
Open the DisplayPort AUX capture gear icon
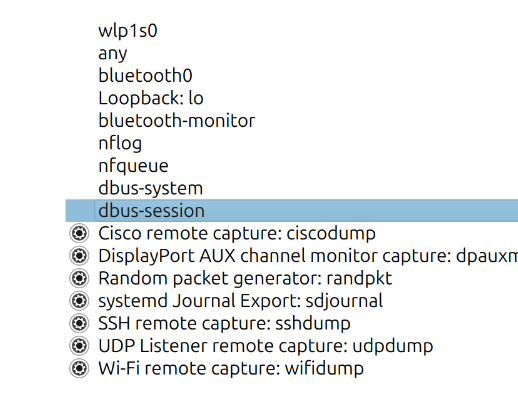click(x=79, y=256)
